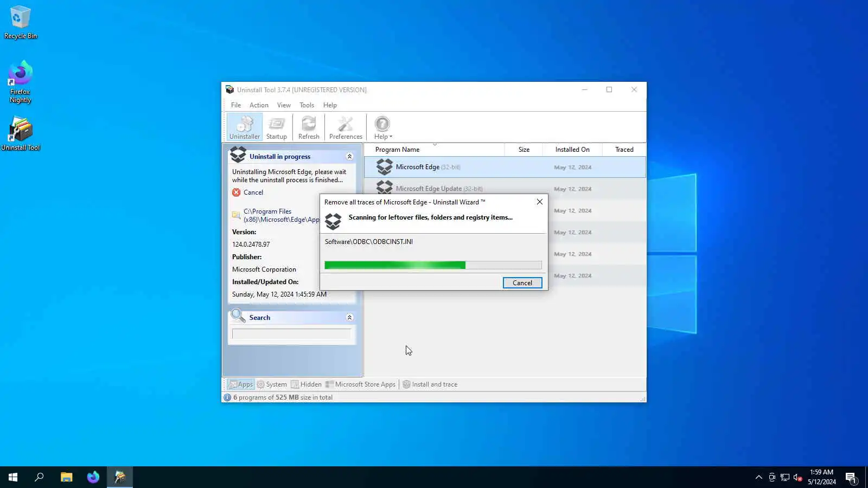Show hidden system tray icons
Viewport: 868px width, 488px height.
click(x=758, y=477)
